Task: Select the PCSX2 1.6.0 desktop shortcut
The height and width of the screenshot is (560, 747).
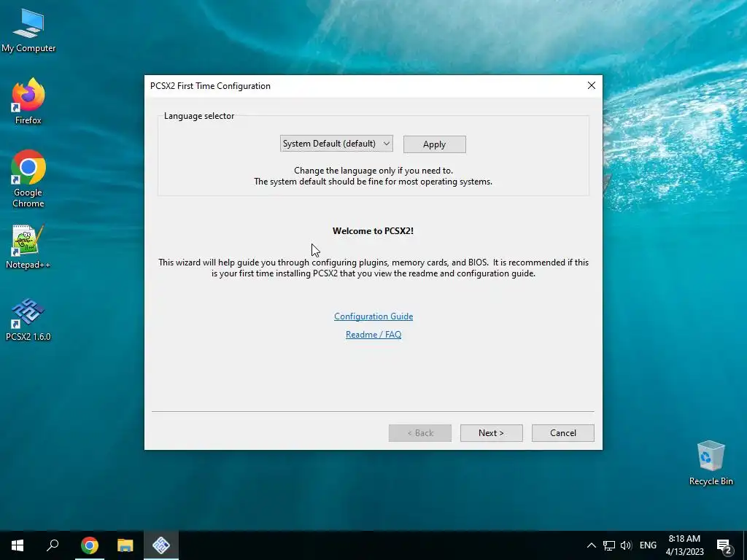Action: [x=28, y=319]
